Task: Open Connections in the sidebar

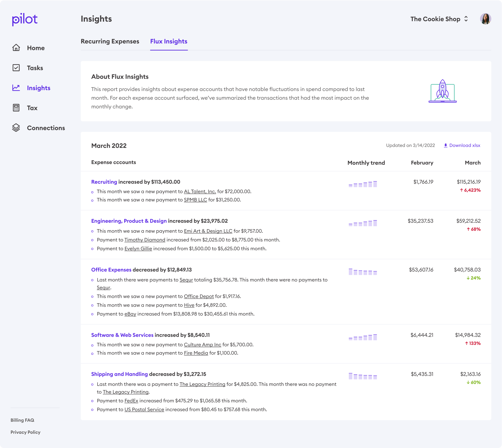Action: (x=46, y=128)
